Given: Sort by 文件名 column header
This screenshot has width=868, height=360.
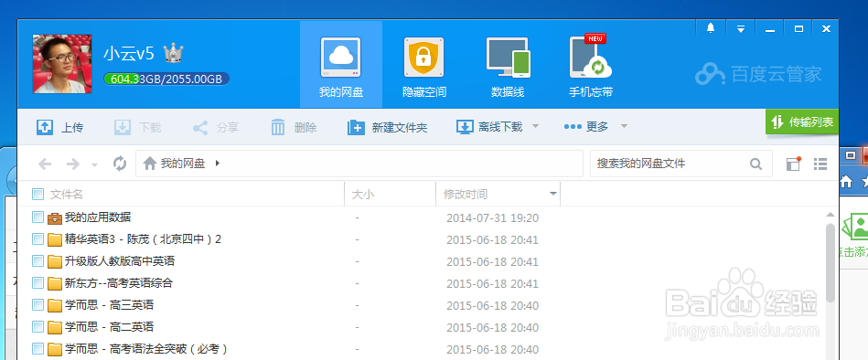Looking at the screenshot, I should click(x=67, y=194).
